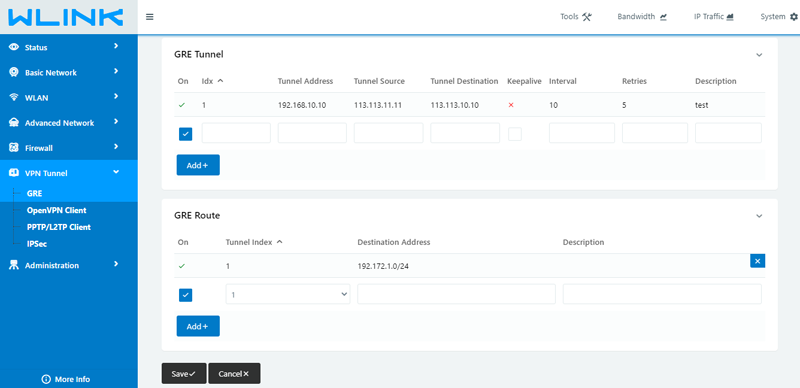Sort GRE Route by Tunnel Index arrow

click(279, 242)
